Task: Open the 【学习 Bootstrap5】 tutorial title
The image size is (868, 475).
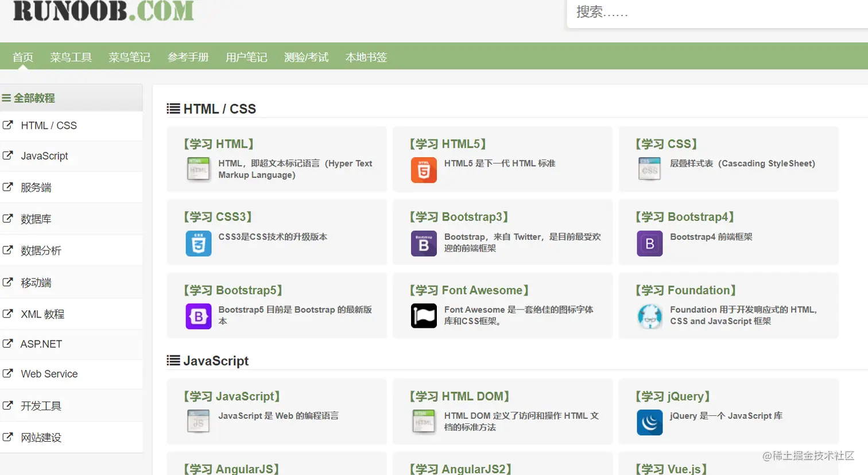Action: tap(233, 291)
